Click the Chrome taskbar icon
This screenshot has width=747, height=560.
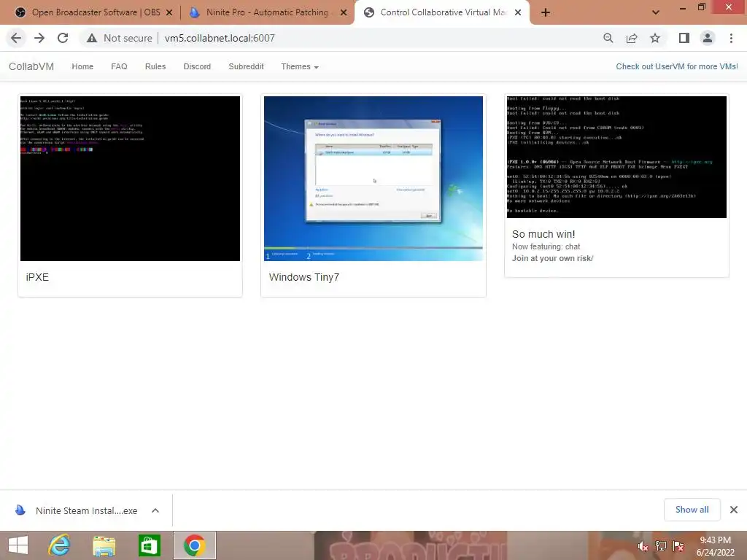(194, 545)
